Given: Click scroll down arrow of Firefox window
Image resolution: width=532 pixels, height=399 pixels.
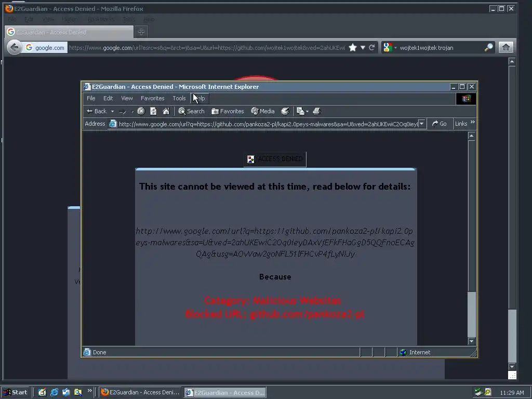Looking at the screenshot, I should click(512, 367).
